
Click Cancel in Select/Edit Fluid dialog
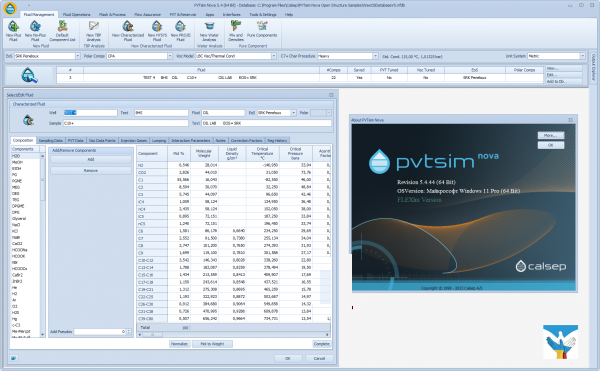pos(319,358)
